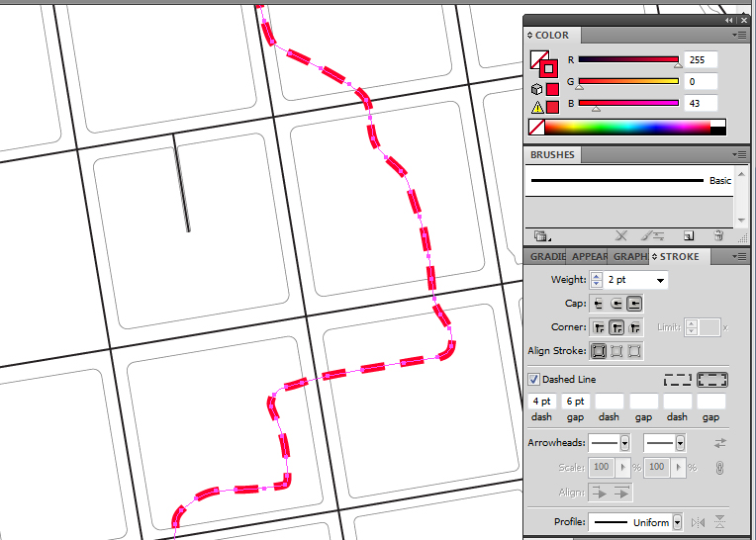Click the out of gamut warning triangle
The image size is (756, 540).
[537, 107]
